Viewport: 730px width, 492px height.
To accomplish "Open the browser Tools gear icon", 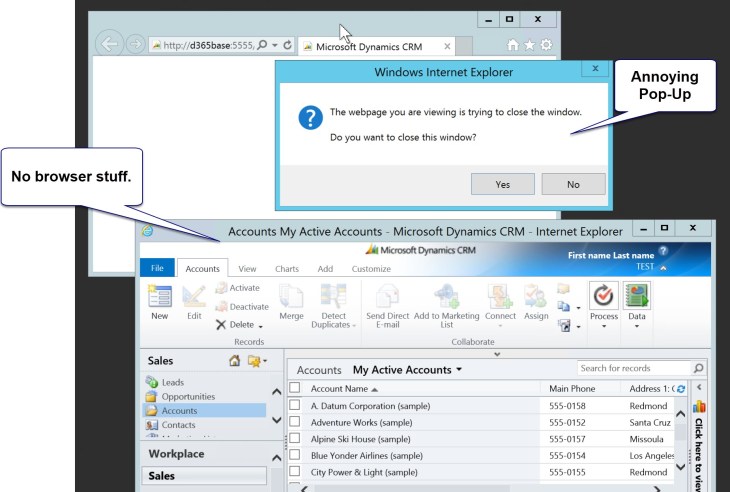I will click(546, 45).
